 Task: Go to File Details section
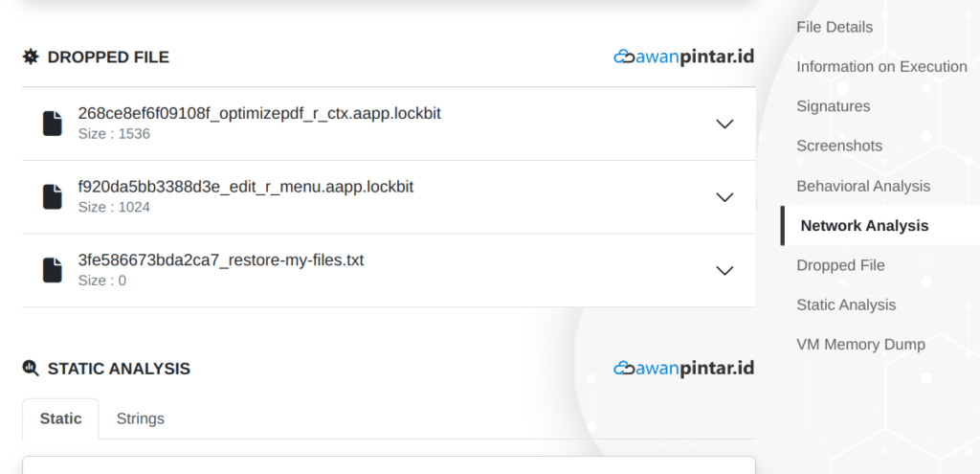click(x=835, y=27)
